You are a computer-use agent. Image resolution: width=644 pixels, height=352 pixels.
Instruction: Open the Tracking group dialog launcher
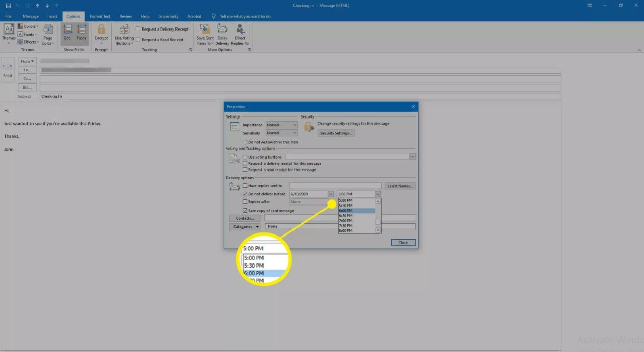pyautogui.click(x=191, y=50)
